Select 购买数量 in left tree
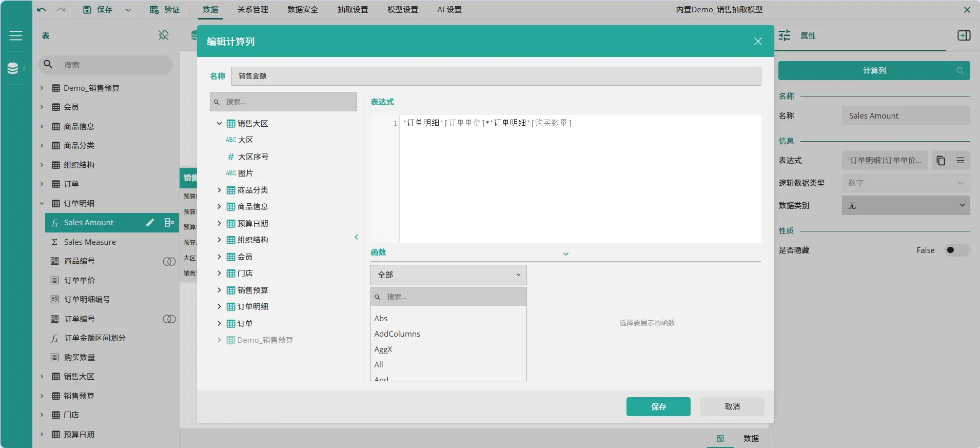 [80, 357]
